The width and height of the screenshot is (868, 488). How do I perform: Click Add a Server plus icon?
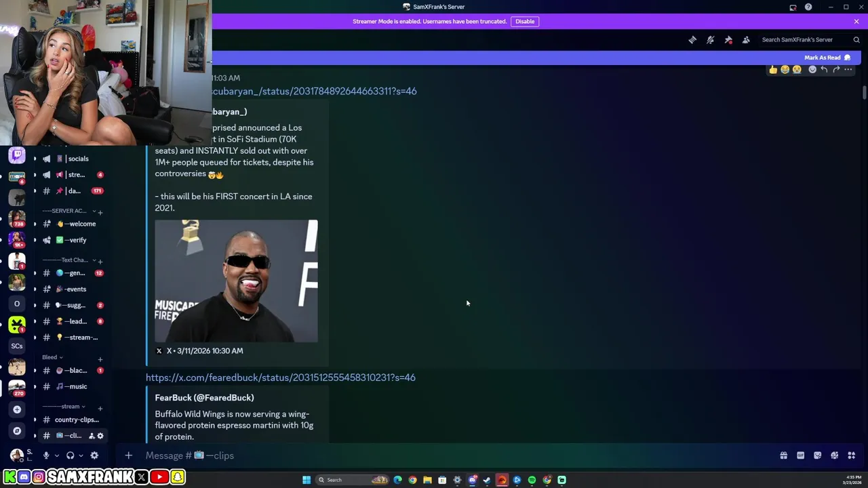pos(17,409)
